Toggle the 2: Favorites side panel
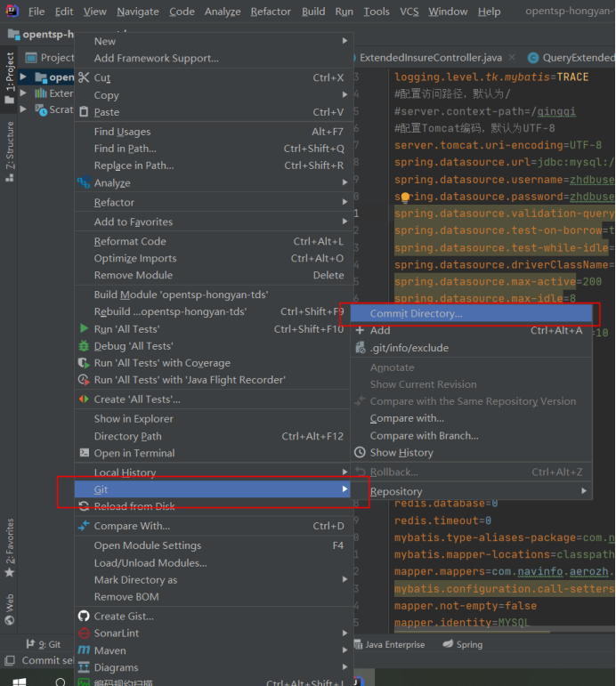Image resolution: width=616 pixels, height=686 pixels. [x=9, y=548]
